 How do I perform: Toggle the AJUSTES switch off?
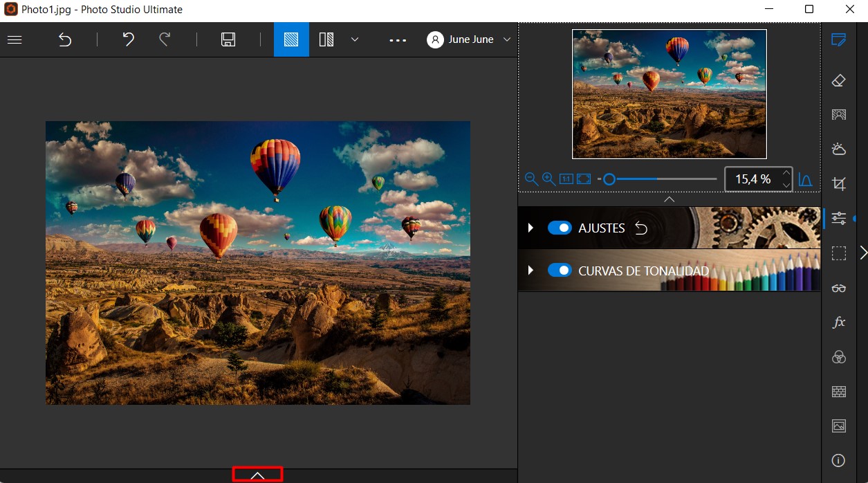[x=560, y=228]
